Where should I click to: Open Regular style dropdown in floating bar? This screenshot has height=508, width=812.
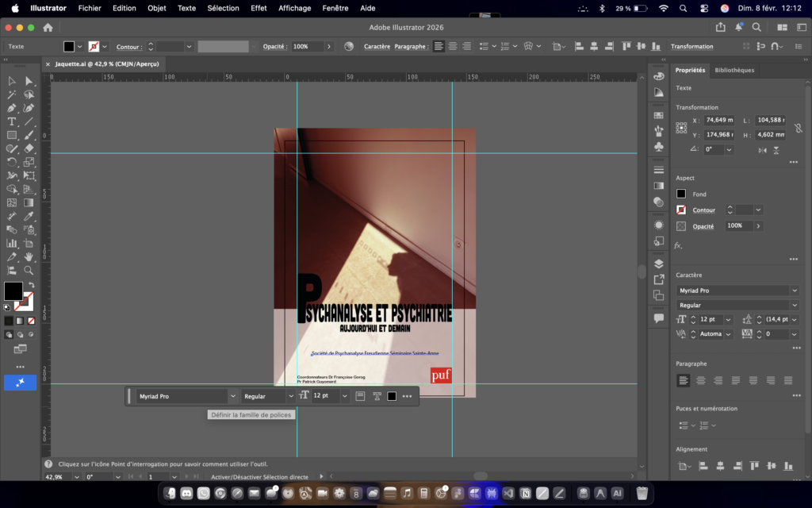(x=290, y=396)
